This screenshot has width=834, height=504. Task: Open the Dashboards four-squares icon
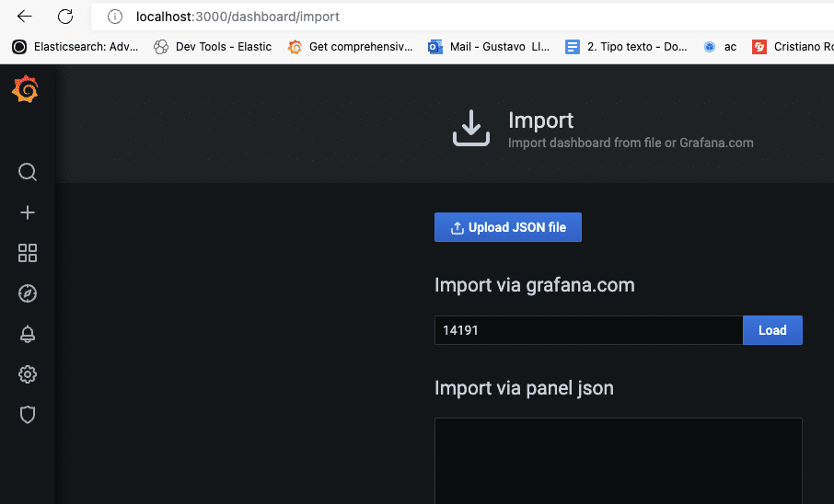(27, 253)
